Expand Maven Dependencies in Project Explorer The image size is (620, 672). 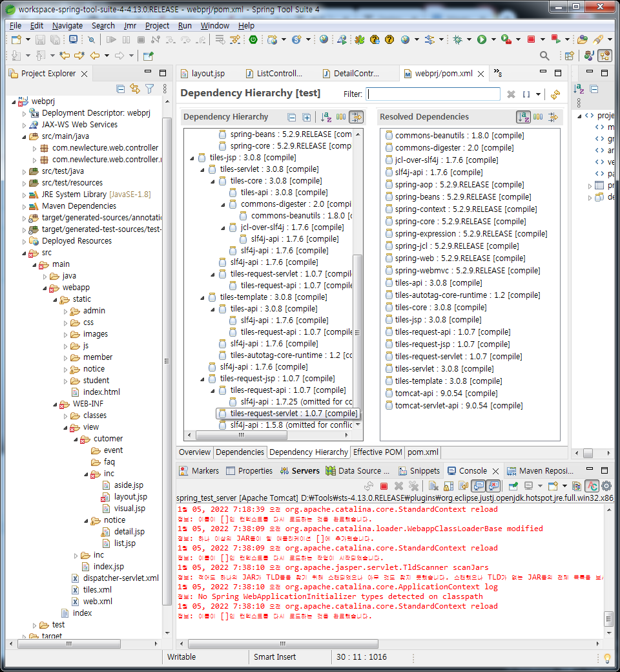24,207
